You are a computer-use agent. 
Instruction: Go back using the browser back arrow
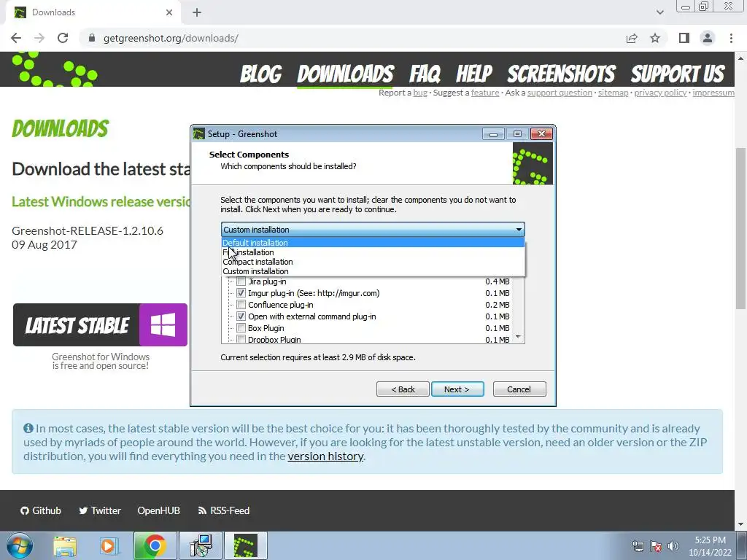pos(16,38)
